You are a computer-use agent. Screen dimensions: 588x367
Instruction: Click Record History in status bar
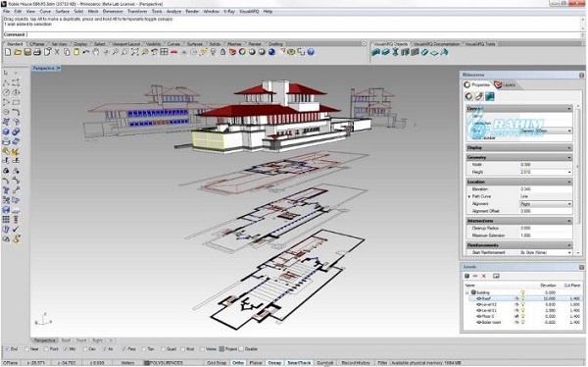tap(356, 363)
